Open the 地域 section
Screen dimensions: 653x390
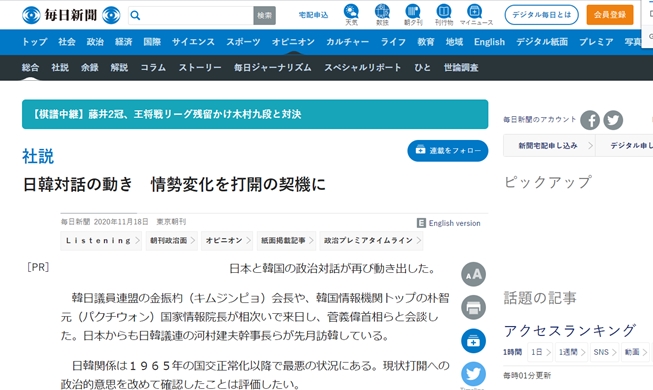[454, 42]
